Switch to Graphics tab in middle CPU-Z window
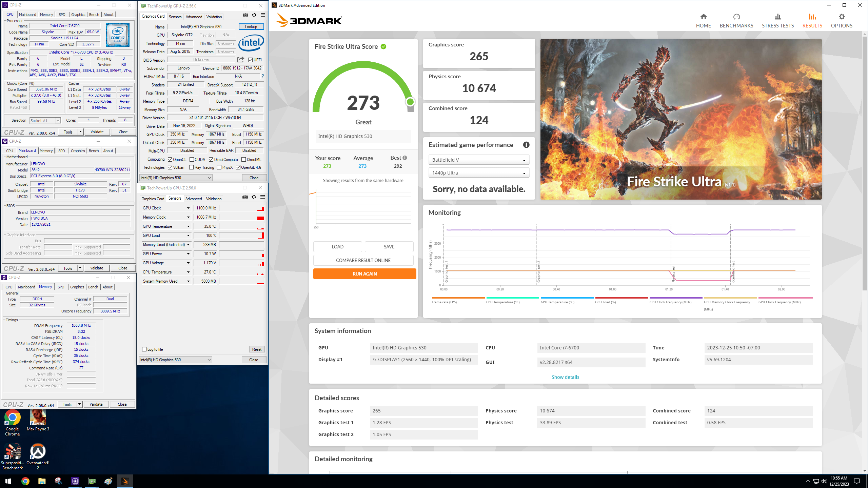This screenshot has width=868, height=488. click(78, 151)
